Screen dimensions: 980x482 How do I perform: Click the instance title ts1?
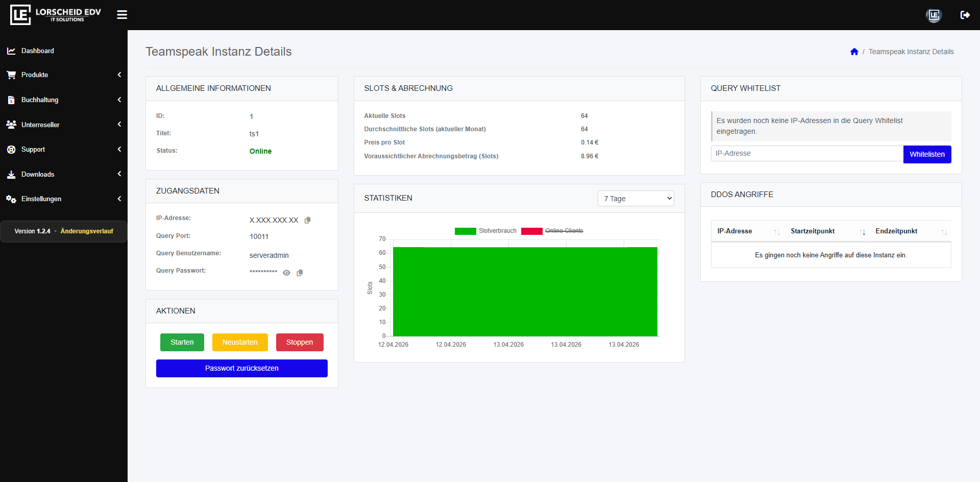(x=254, y=134)
